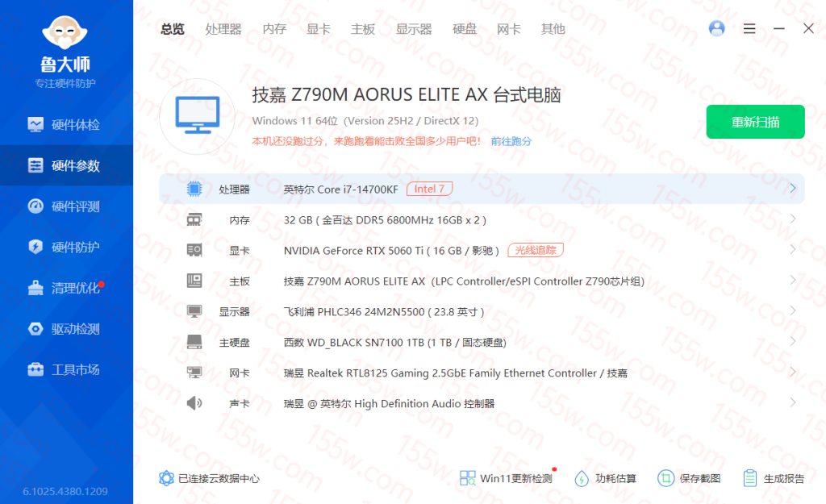Viewport: 826px width, 504px height.
Task: Expand the 显卡 row chevron arrow
Action: click(792, 250)
